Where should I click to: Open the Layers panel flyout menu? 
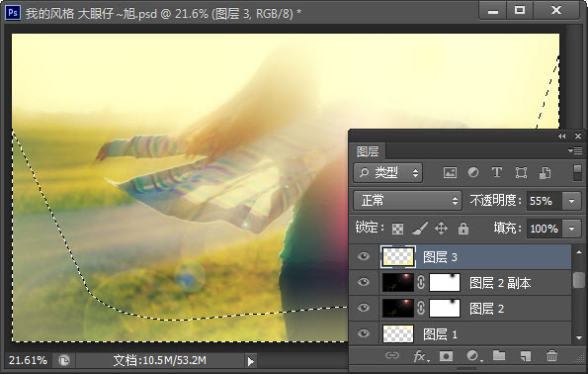[575, 151]
